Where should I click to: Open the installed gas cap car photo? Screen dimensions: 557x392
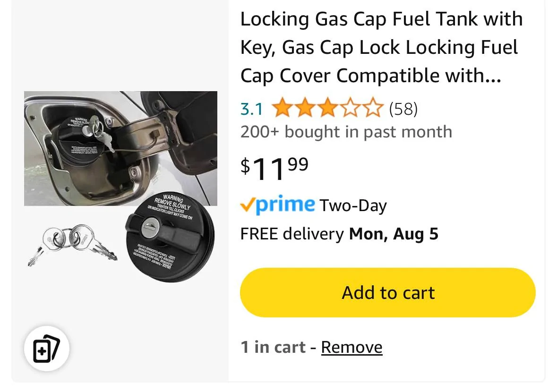pos(120,148)
